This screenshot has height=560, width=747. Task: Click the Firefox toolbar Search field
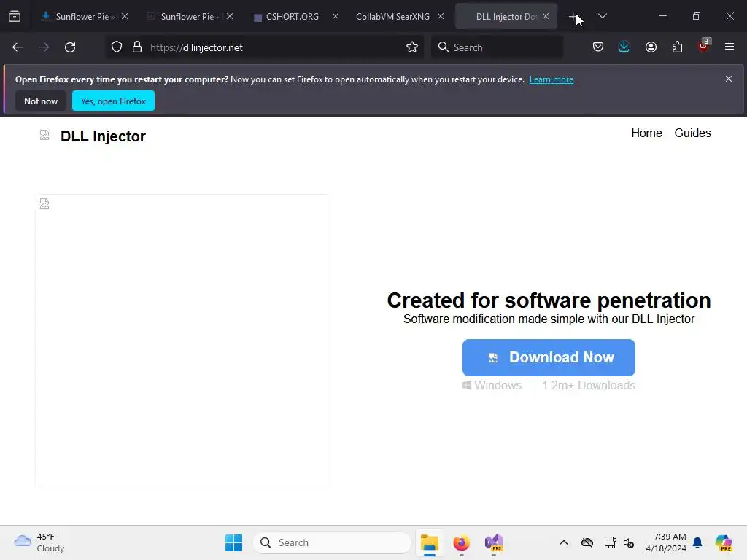pyautogui.click(x=497, y=47)
